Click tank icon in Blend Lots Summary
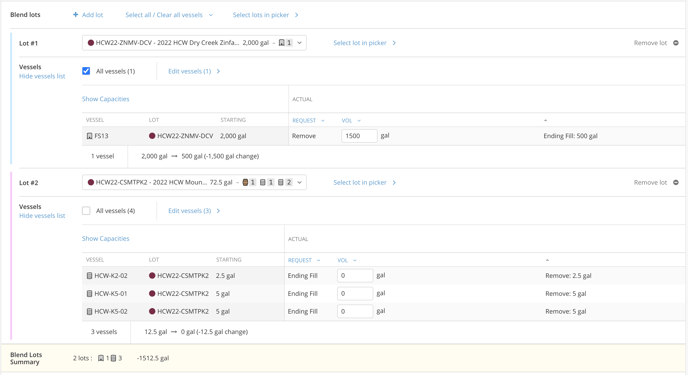The height and width of the screenshot is (375, 688). pyautogui.click(x=100, y=358)
